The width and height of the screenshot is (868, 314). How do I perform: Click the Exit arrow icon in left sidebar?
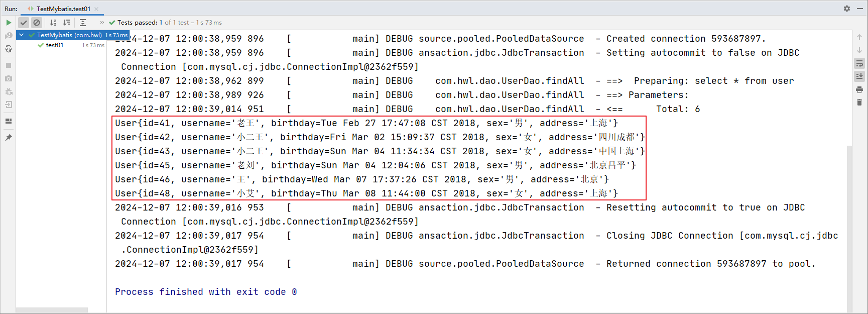(x=9, y=104)
